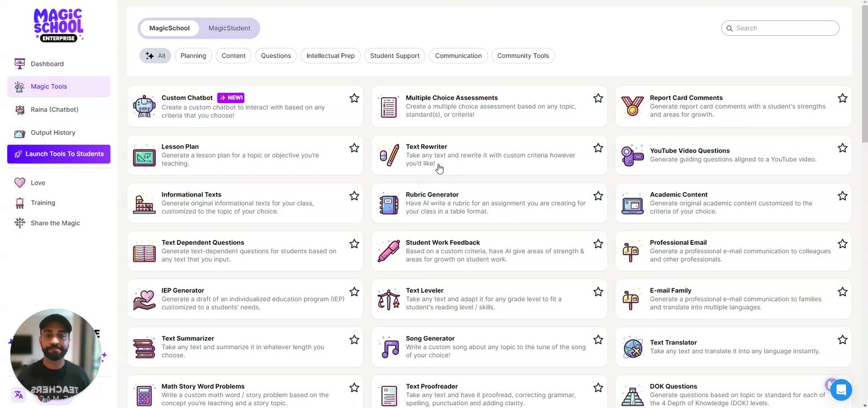Favorite the Custom Chatbot tool star
The width and height of the screenshot is (868, 408).
[x=354, y=98]
